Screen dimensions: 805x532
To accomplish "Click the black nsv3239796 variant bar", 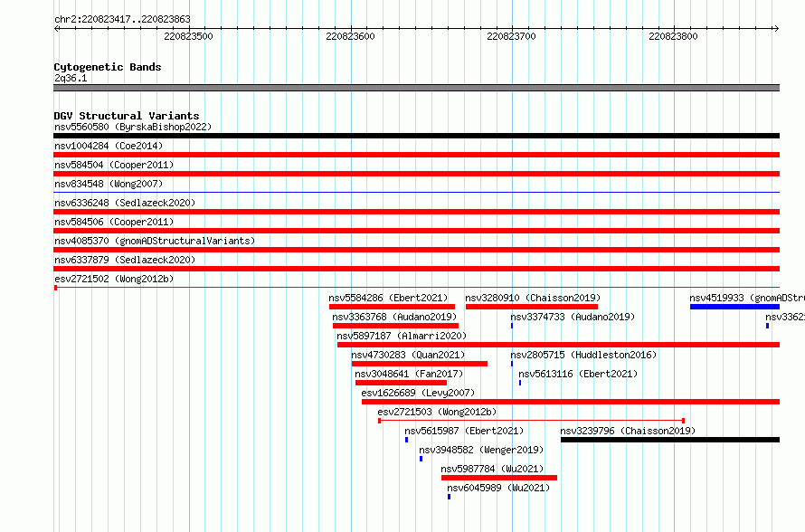I will tap(670, 440).
